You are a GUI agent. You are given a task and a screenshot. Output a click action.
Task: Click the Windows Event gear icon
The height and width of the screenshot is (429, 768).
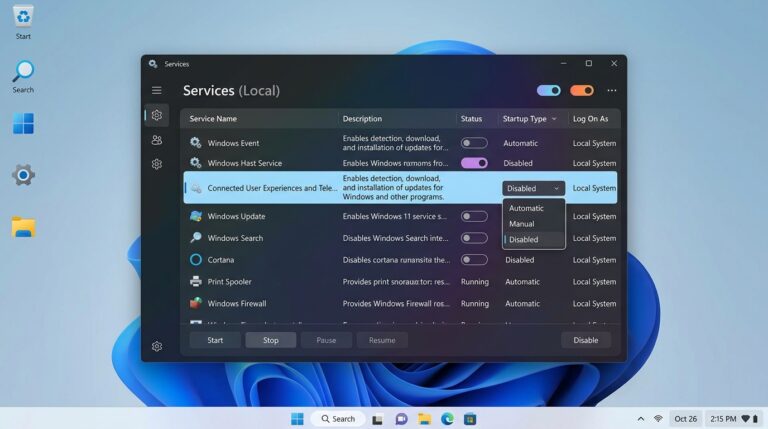tap(195, 143)
